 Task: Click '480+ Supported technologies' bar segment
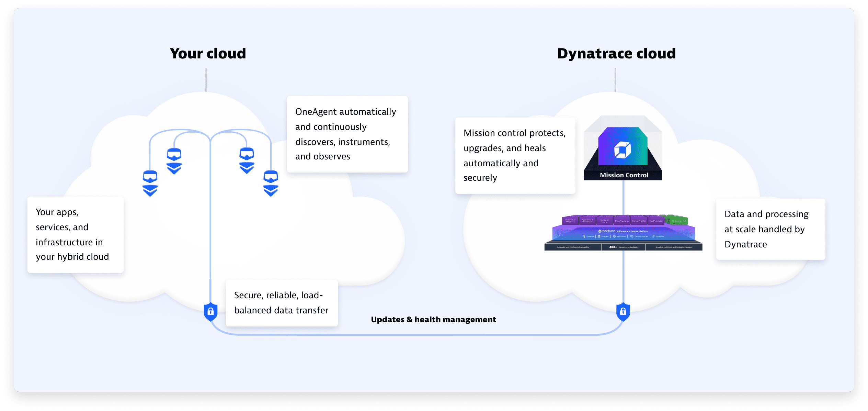click(624, 247)
